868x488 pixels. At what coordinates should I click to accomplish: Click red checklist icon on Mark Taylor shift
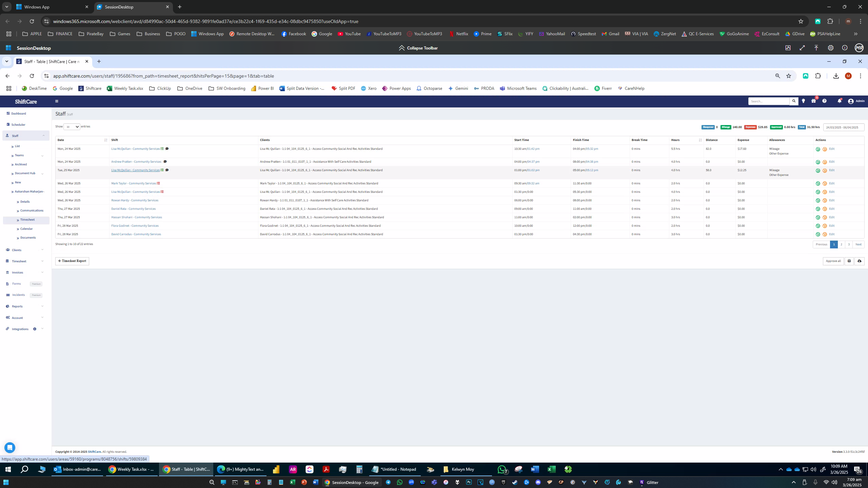158,183
